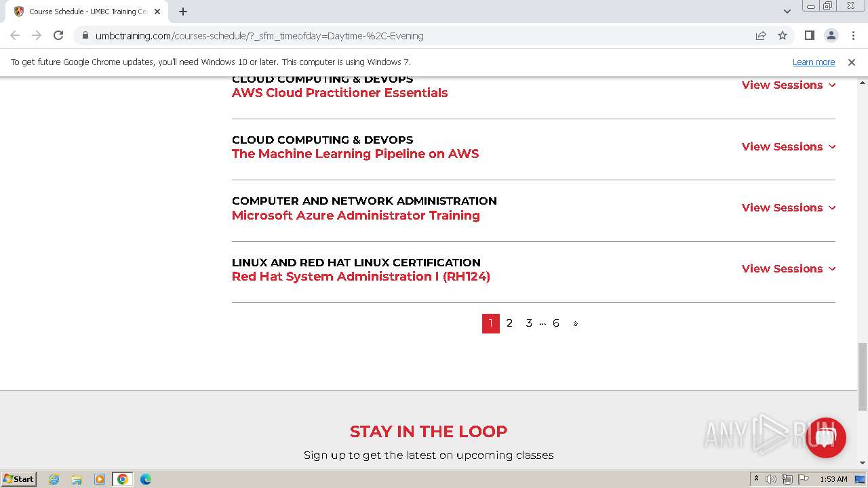Open The Machine Learning Pipeline on AWS link

(355, 154)
